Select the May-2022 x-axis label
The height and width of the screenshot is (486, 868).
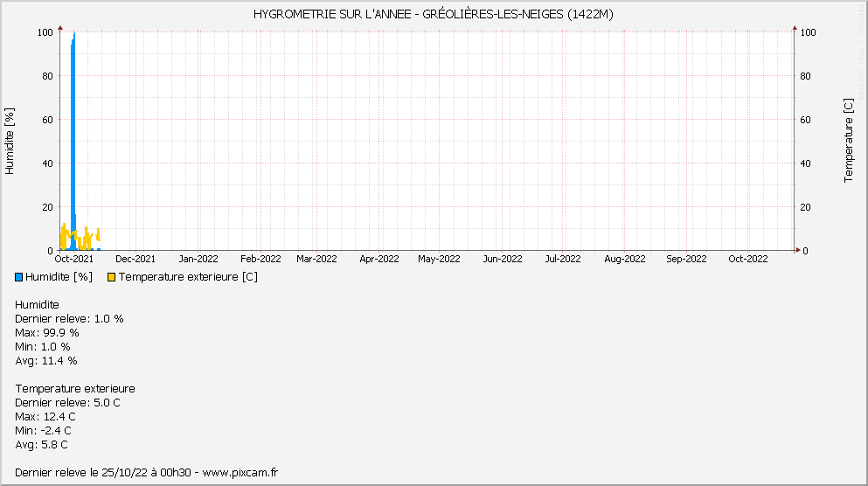[x=439, y=259]
